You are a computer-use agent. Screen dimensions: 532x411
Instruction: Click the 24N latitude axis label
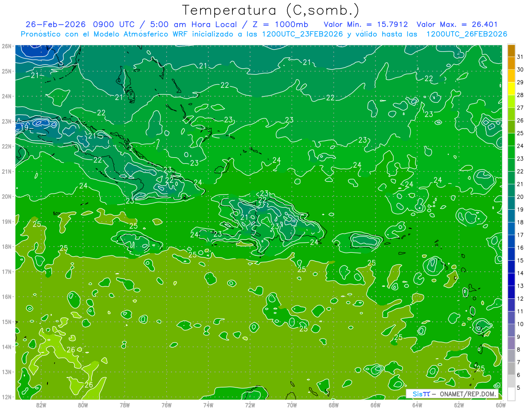[7, 96]
